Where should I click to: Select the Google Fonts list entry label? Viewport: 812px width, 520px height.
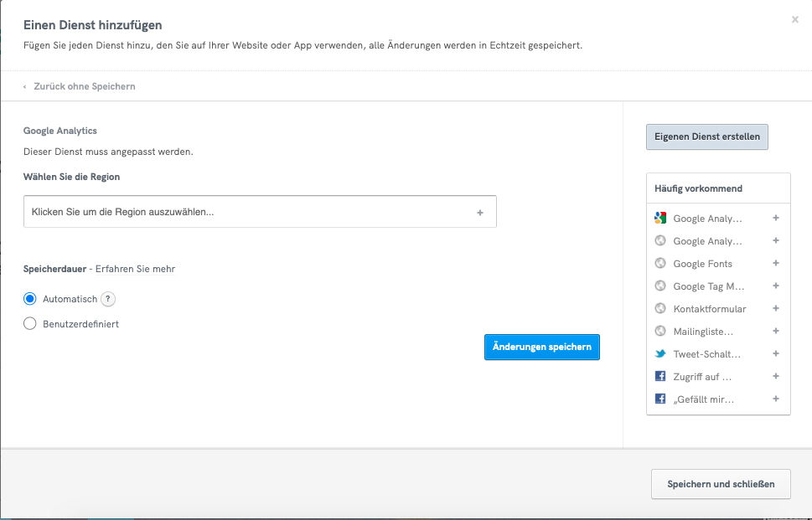tap(702, 264)
